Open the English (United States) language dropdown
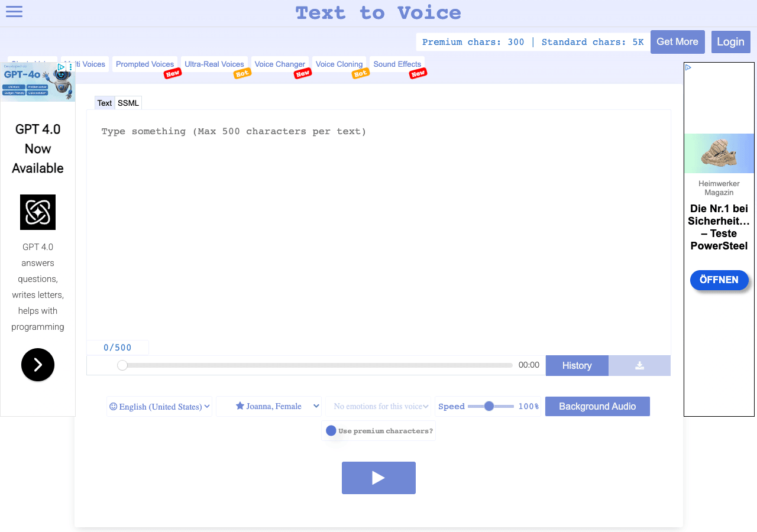Image resolution: width=757 pixels, height=532 pixels. click(x=160, y=407)
